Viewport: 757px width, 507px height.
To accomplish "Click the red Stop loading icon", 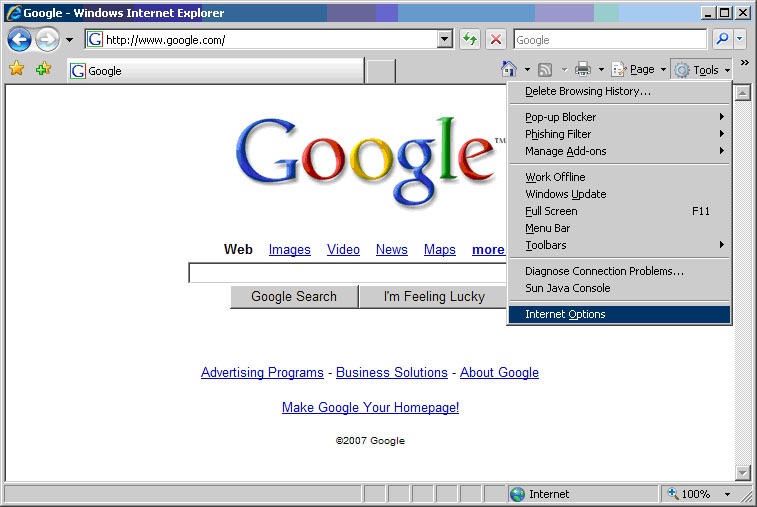I will pyautogui.click(x=495, y=40).
